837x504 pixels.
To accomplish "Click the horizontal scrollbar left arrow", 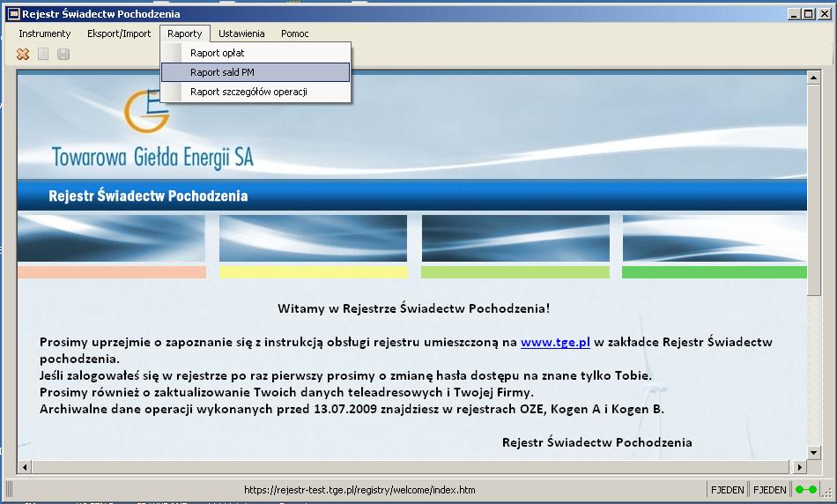I will tap(25, 467).
